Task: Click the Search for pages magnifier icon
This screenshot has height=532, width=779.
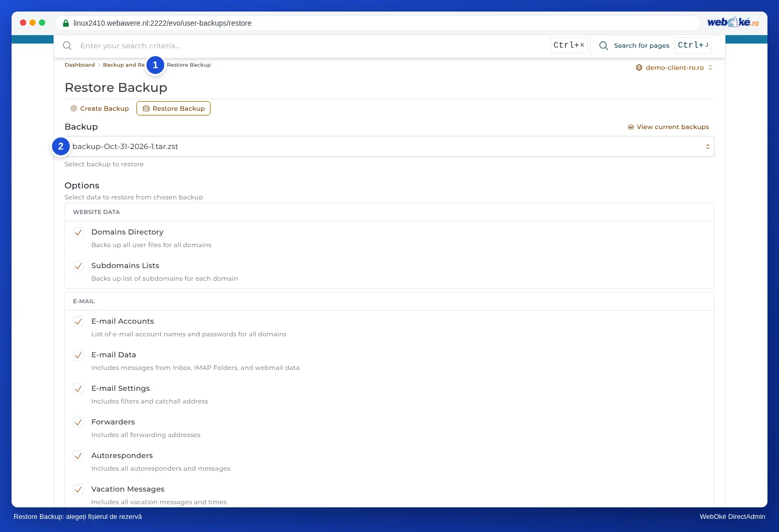Action: [604, 46]
